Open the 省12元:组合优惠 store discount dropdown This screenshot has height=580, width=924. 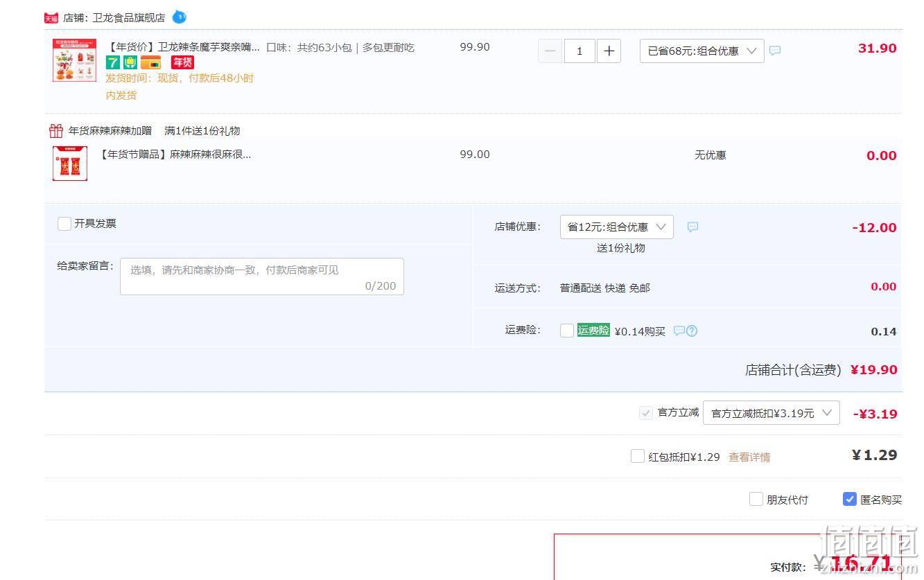(x=616, y=227)
